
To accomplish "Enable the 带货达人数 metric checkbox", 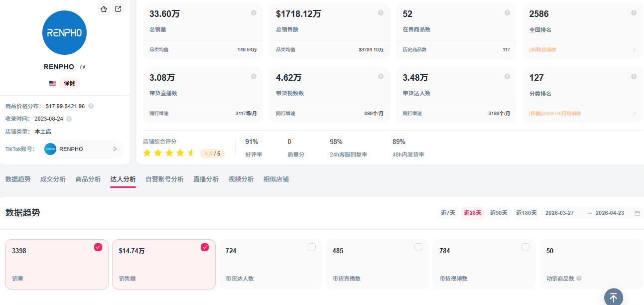I will pyautogui.click(x=312, y=247).
